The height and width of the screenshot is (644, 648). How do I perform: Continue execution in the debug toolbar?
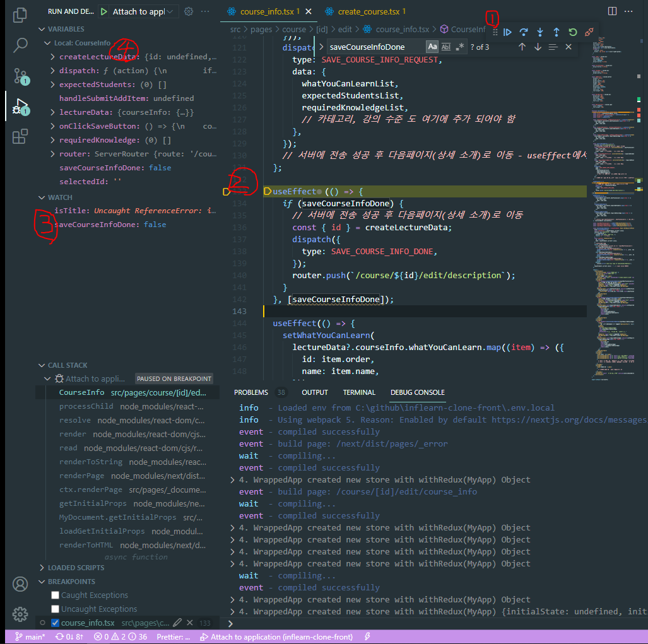point(508,32)
